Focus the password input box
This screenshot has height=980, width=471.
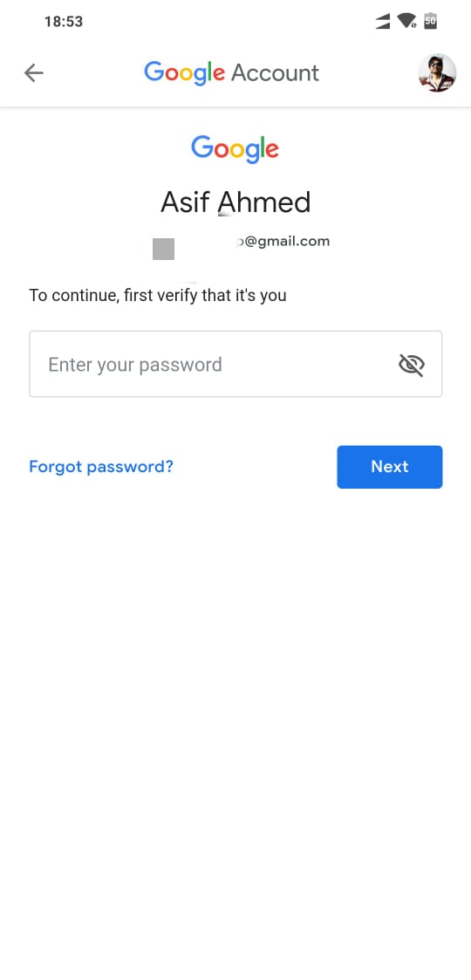(235, 364)
